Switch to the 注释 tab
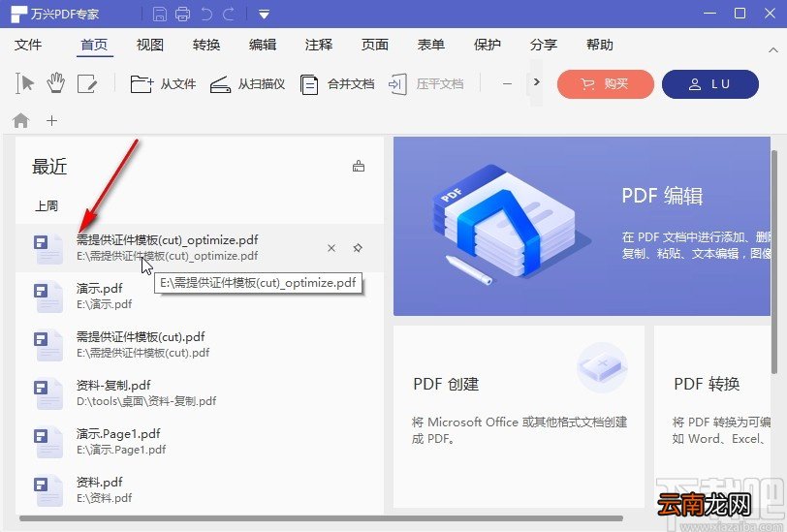787x532 pixels. click(319, 45)
